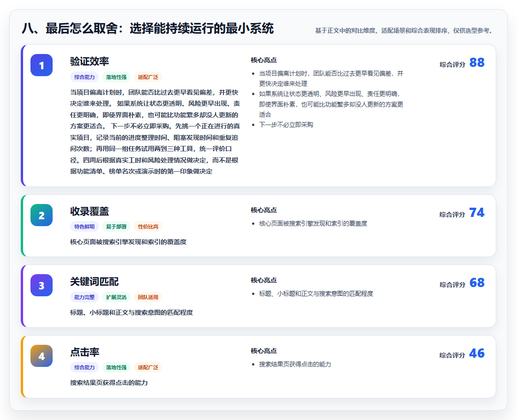Open the 验证效率 card title

[90, 61]
